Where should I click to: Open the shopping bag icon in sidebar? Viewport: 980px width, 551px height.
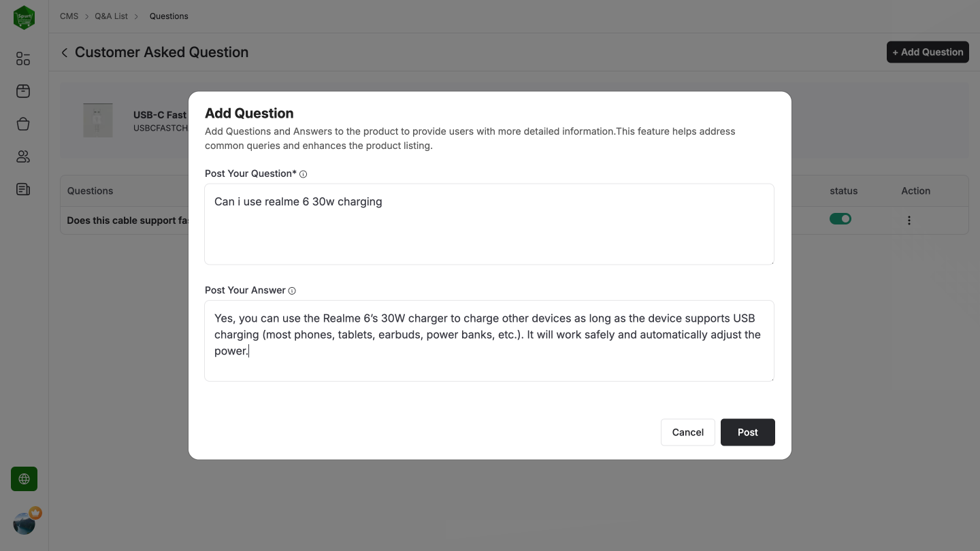(x=22, y=124)
